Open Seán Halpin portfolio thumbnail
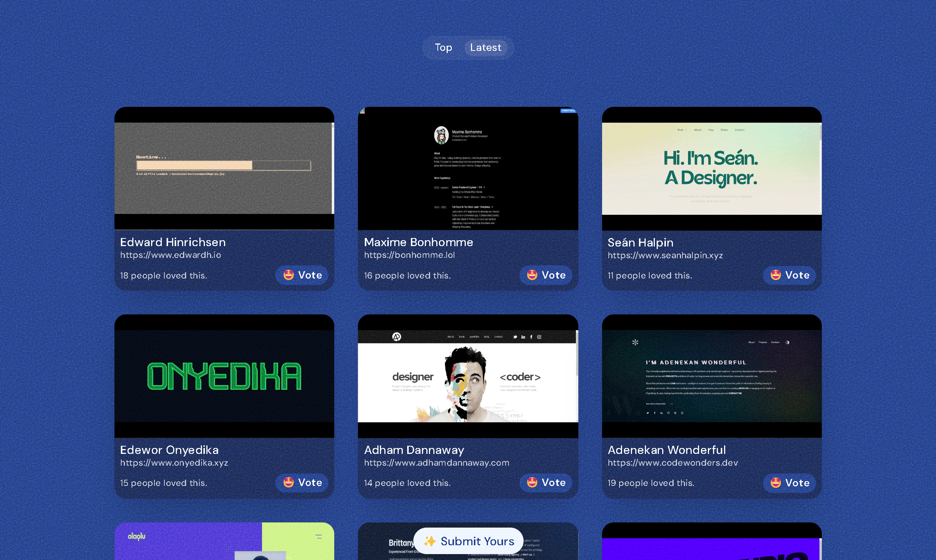This screenshot has height=560, width=936. 712,168
